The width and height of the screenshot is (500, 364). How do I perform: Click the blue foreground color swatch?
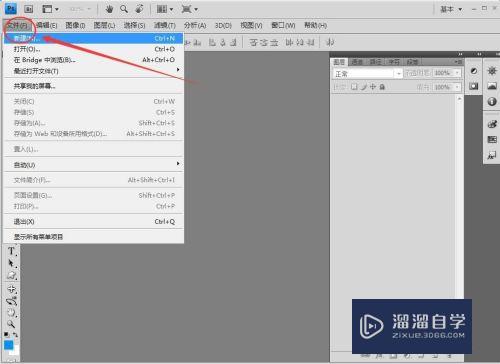pyautogui.click(x=9, y=345)
